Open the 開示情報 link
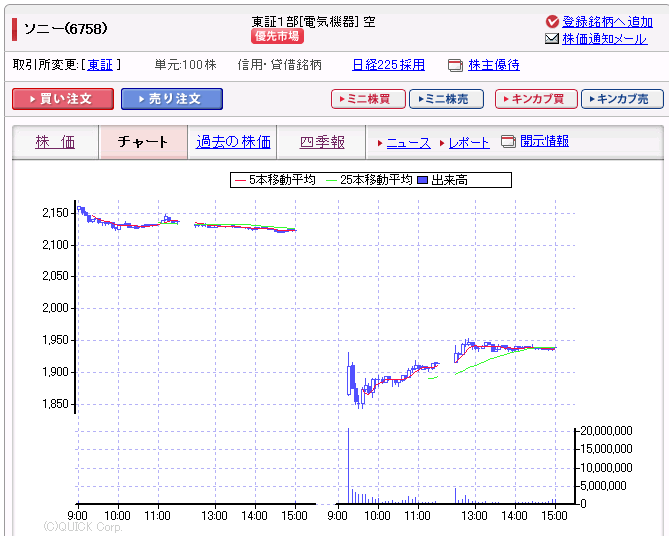 click(x=544, y=141)
